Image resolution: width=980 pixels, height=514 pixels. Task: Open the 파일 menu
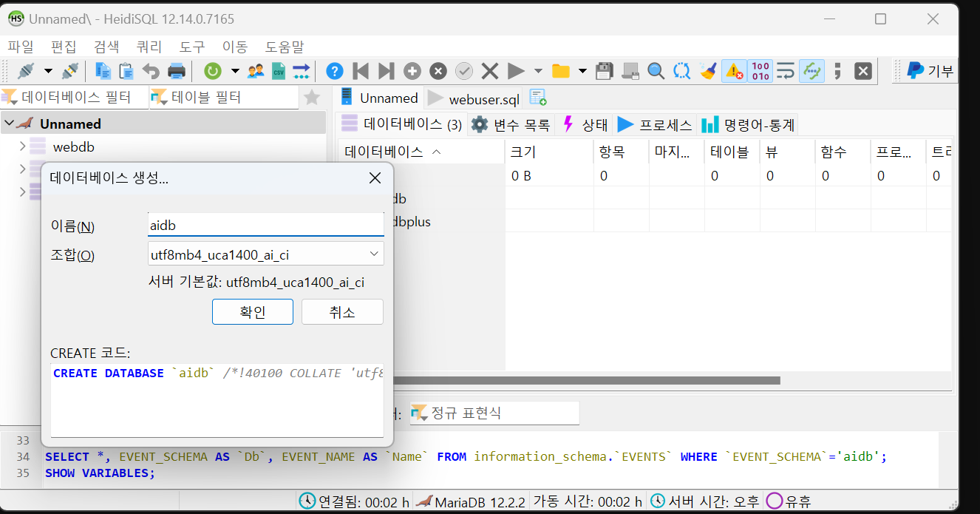pyautogui.click(x=21, y=46)
